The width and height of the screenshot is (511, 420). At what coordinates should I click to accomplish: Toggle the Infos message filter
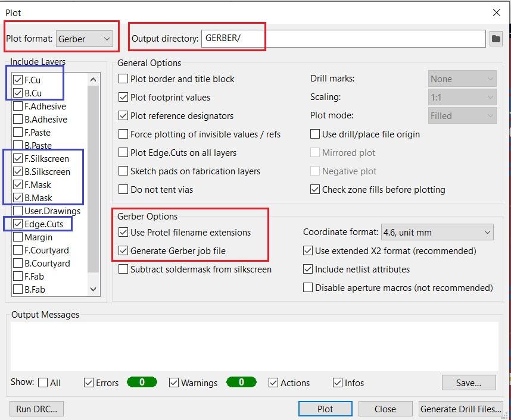(337, 383)
